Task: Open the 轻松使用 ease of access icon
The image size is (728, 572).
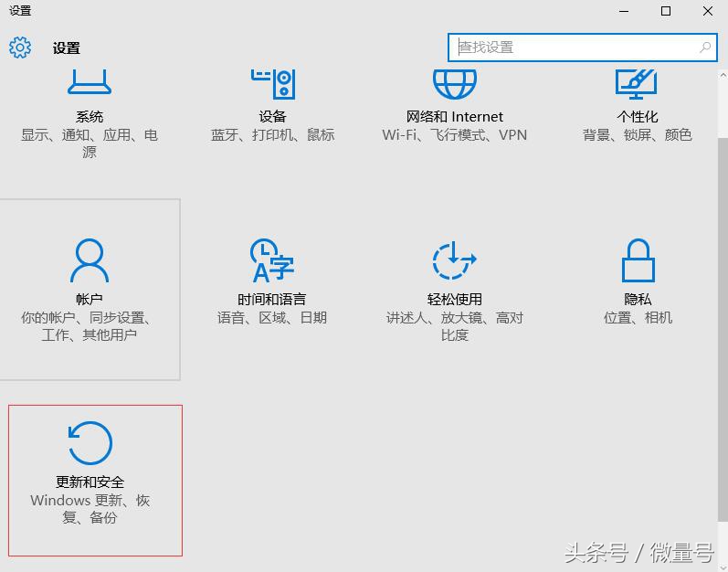Action: point(454,260)
